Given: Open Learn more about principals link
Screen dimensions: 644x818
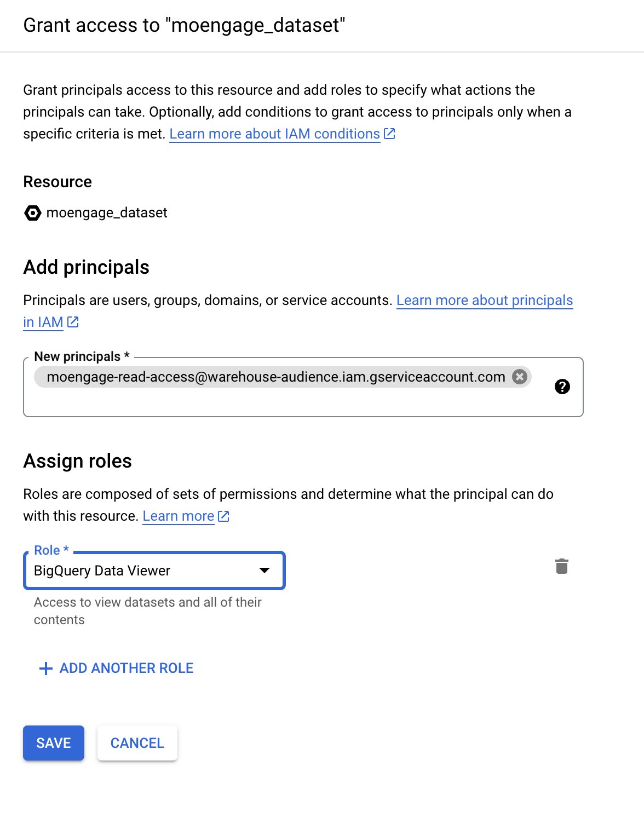Looking at the screenshot, I should pos(485,300).
